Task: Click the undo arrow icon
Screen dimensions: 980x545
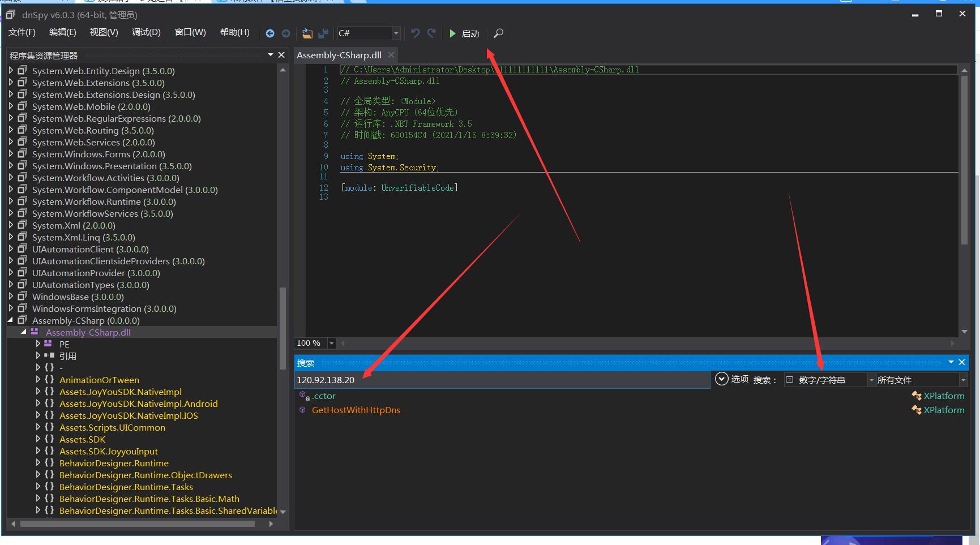Action: (x=415, y=33)
